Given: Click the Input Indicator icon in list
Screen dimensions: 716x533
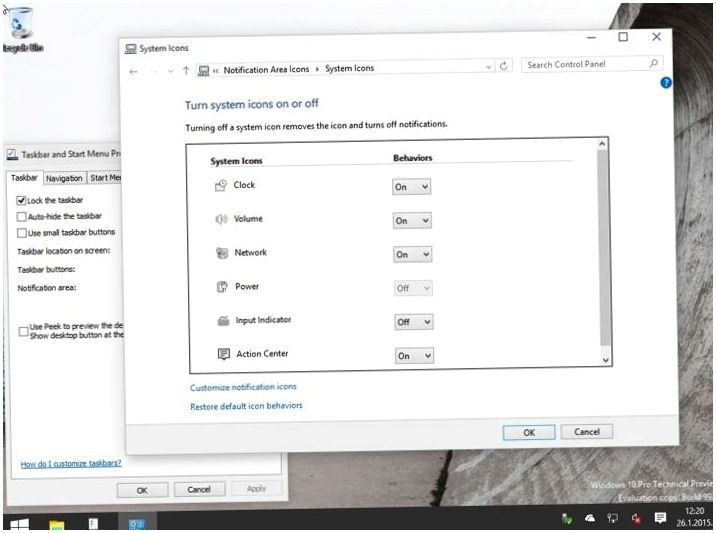Looking at the screenshot, I should (x=223, y=321).
